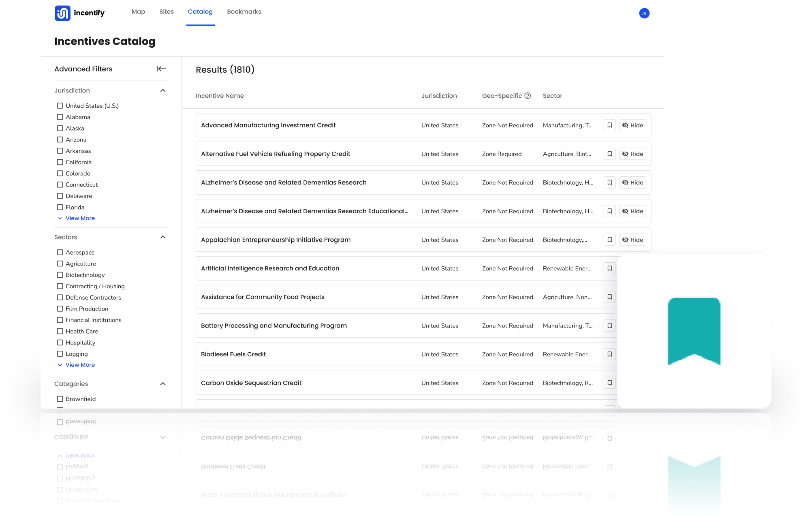
Task: Bookmark Advanced Manufacturing Investment Credit
Action: tap(609, 125)
